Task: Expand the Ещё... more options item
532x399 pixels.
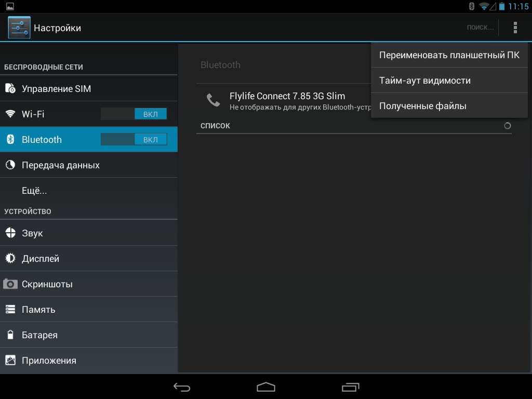Action: coord(34,191)
